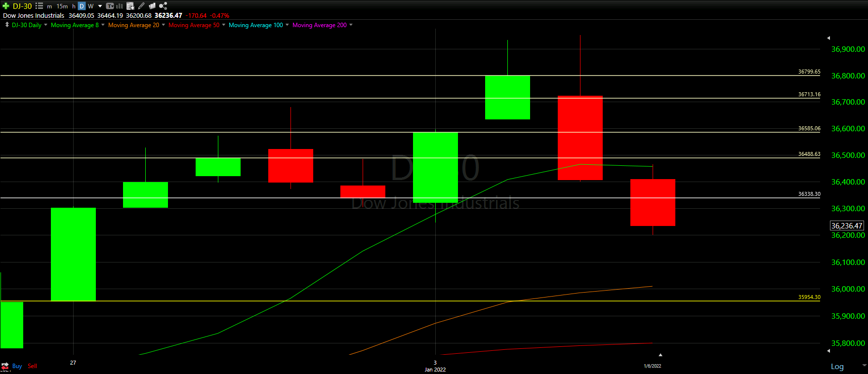Open the text annotation tool icon
Viewport: 868px width, 374px height.
(x=110, y=6)
